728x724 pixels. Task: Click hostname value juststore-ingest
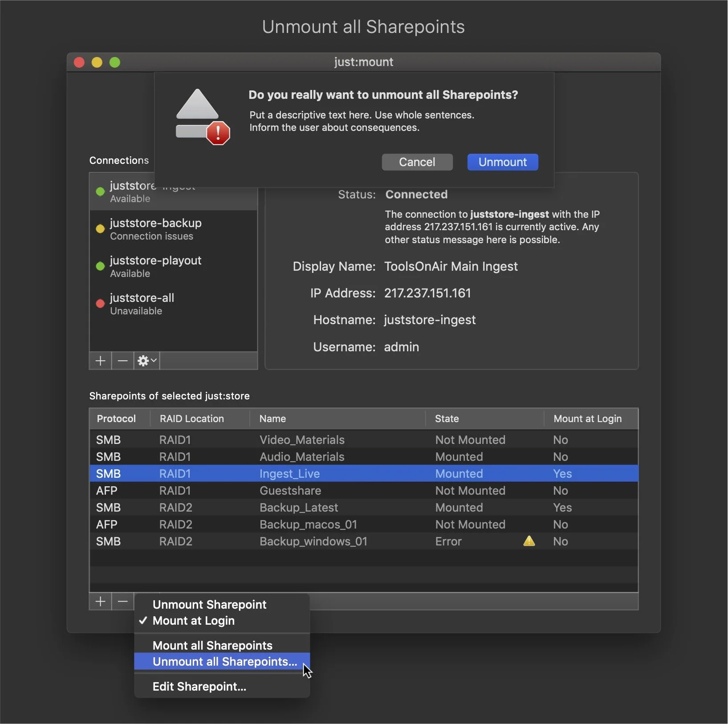click(430, 320)
